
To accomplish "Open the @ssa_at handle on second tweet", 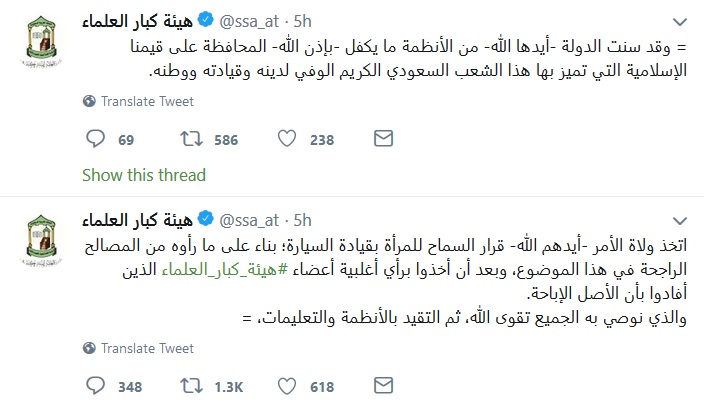I will (249, 220).
